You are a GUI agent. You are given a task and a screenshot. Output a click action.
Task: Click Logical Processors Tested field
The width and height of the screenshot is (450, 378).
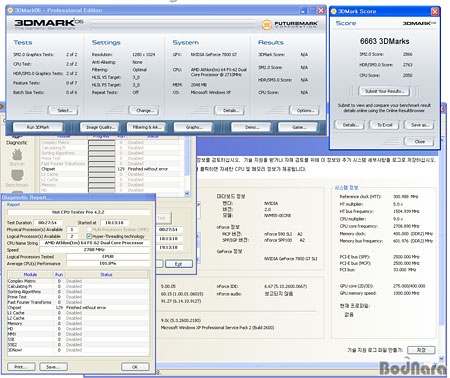pyautogui.click(x=108, y=257)
